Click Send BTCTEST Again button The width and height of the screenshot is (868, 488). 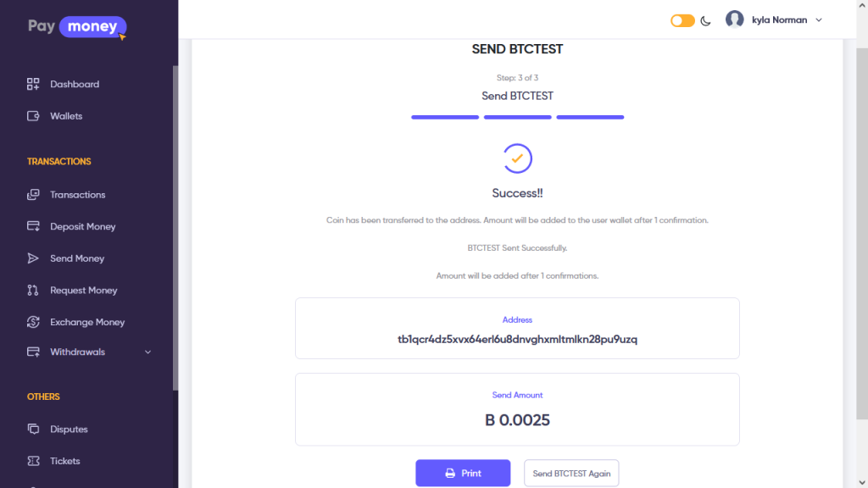[x=571, y=474]
